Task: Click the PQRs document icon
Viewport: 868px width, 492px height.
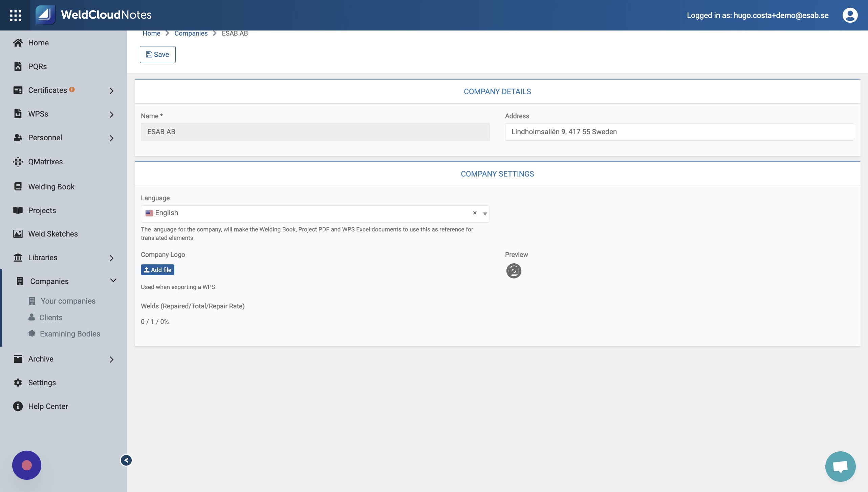Action: [x=18, y=66]
